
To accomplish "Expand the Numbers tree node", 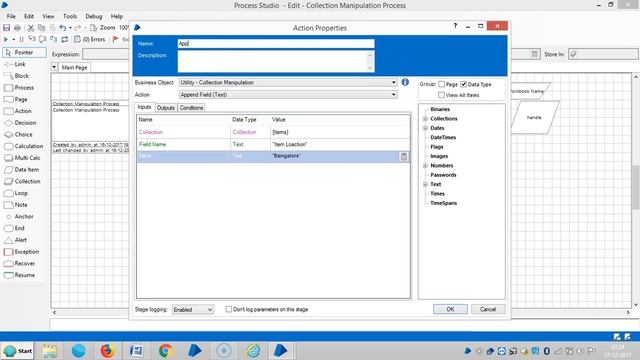I will pos(425,166).
